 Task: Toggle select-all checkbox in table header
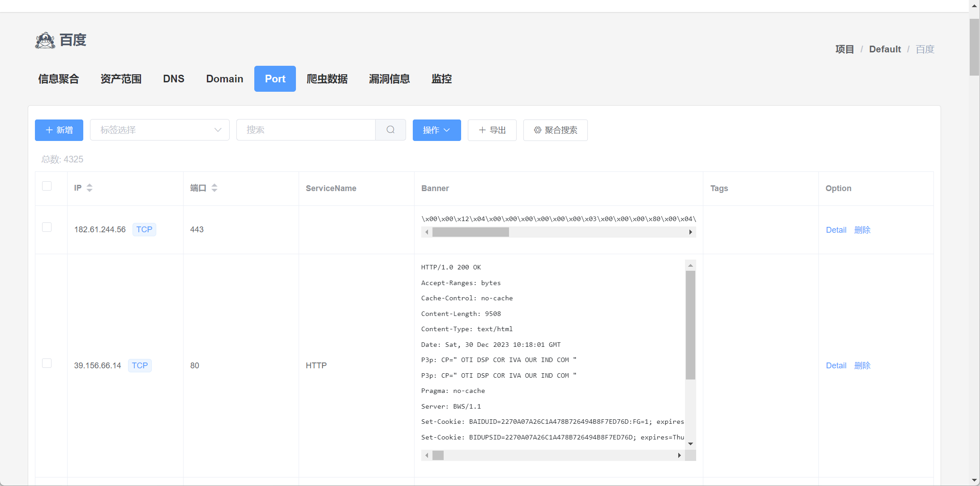pyautogui.click(x=47, y=186)
